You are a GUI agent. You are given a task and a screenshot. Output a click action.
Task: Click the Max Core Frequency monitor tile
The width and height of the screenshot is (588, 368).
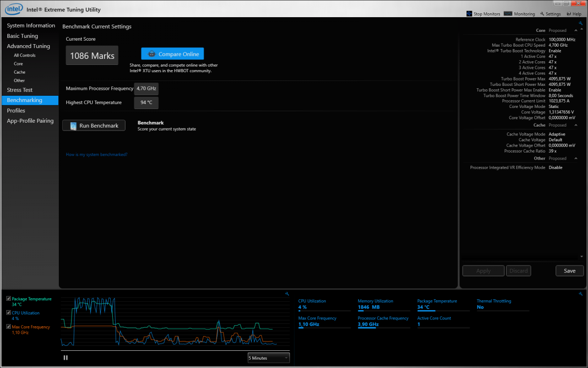click(x=324, y=322)
